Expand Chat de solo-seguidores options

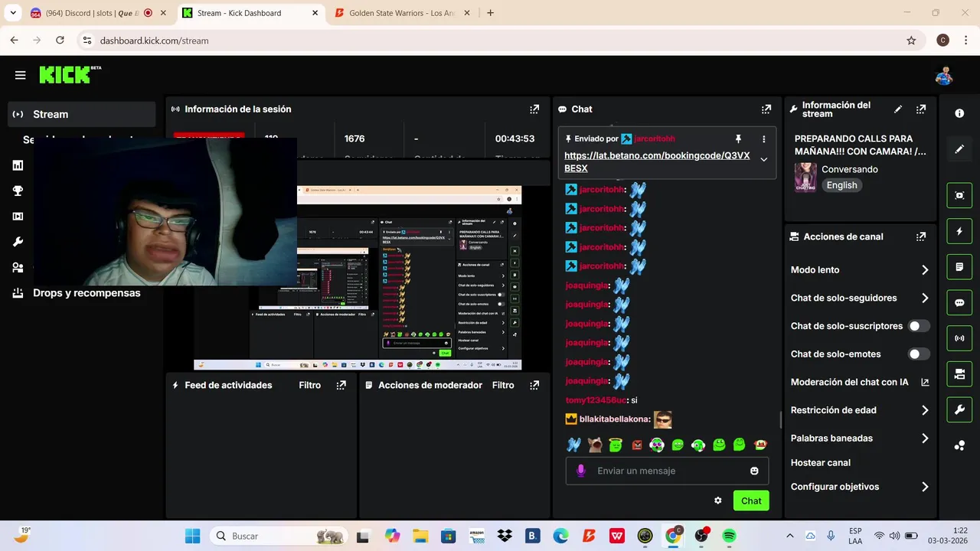(x=925, y=298)
